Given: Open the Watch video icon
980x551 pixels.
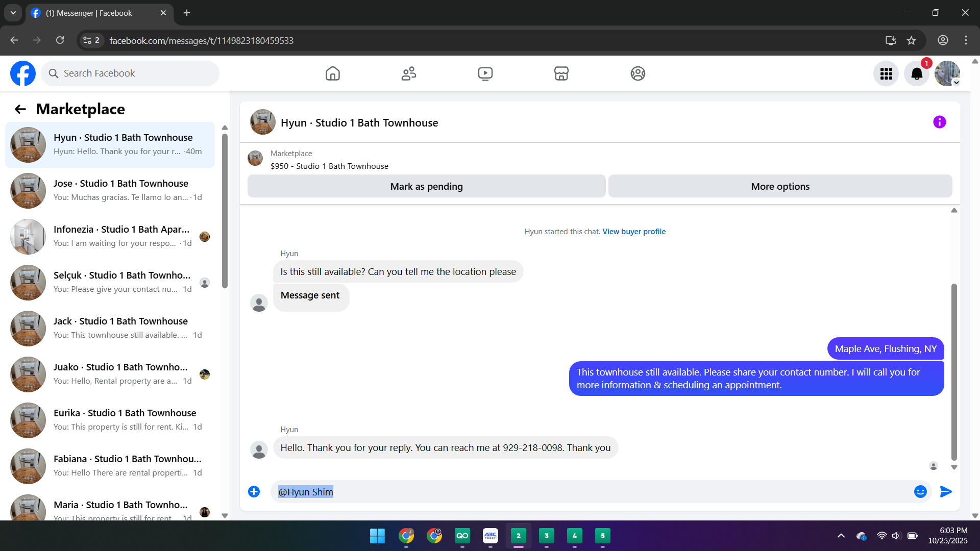Looking at the screenshot, I should (485, 73).
